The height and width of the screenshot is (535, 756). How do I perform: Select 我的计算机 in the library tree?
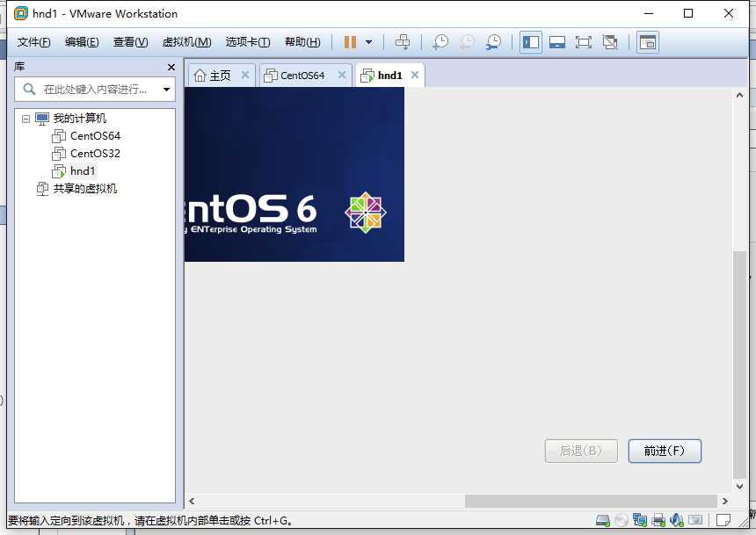click(79, 118)
